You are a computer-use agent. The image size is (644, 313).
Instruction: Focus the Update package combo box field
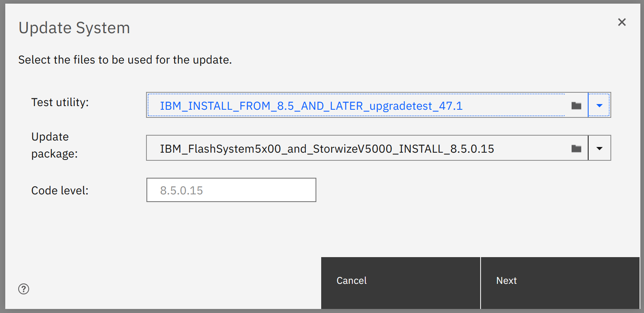(x=367, y=148)
